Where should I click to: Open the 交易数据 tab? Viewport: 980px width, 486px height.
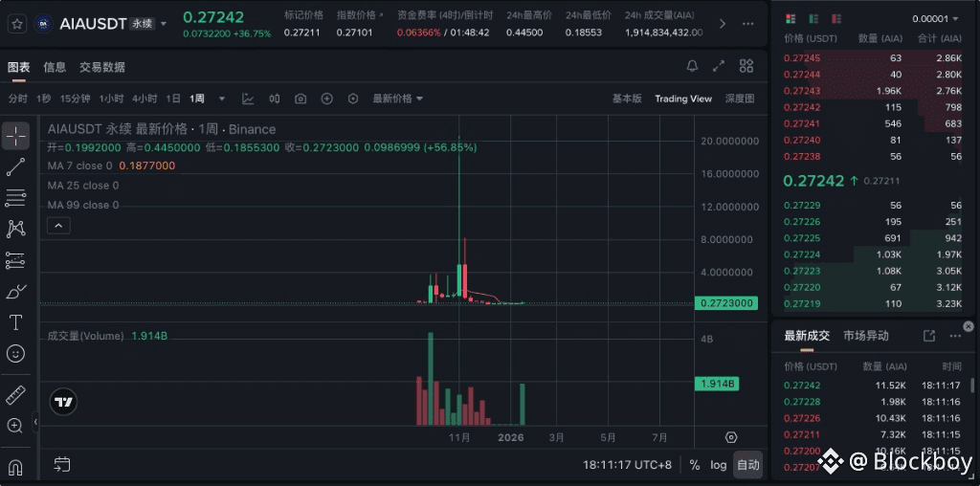101,68
